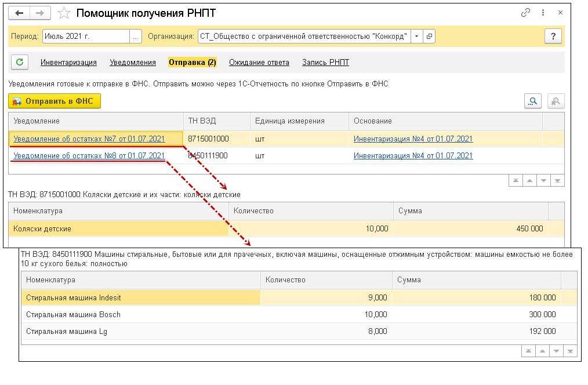Copy link to this form icon
The image size is (588, 385).
(526, 13)
